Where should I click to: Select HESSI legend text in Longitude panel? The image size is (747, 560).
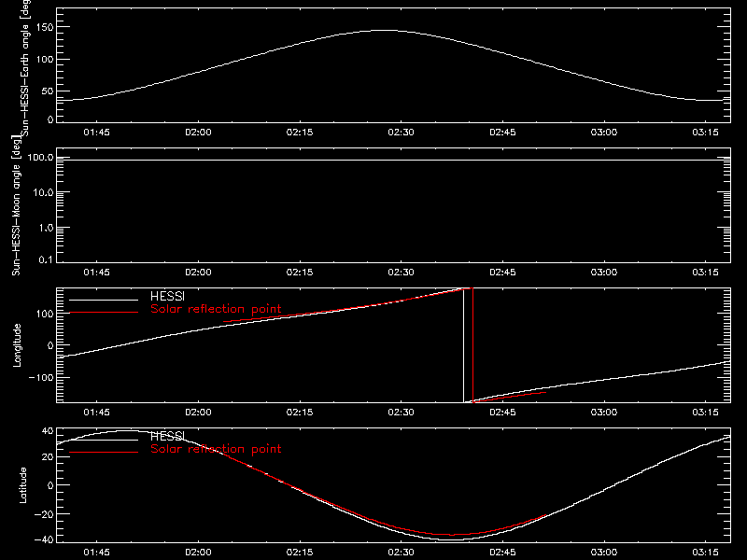(167, 296)
